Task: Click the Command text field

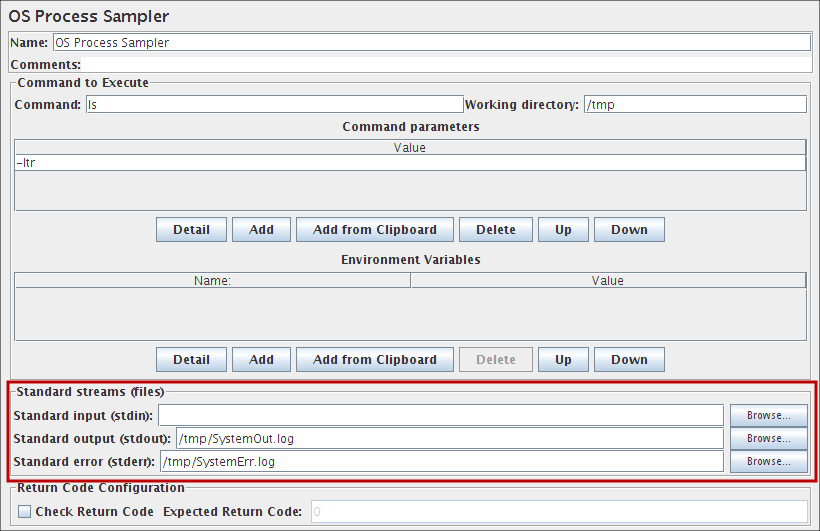Action: [274, 105]
